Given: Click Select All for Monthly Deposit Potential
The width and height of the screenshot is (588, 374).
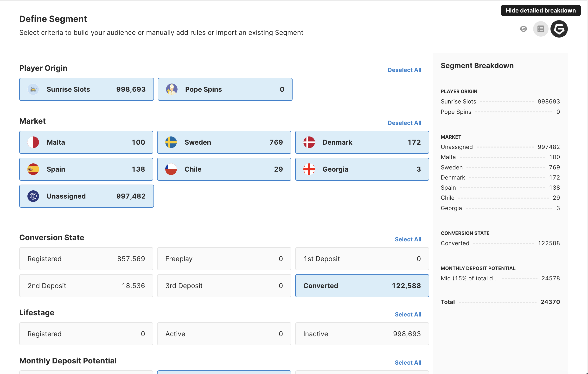Looking at the screenshot, I should (x=408, y=362).
